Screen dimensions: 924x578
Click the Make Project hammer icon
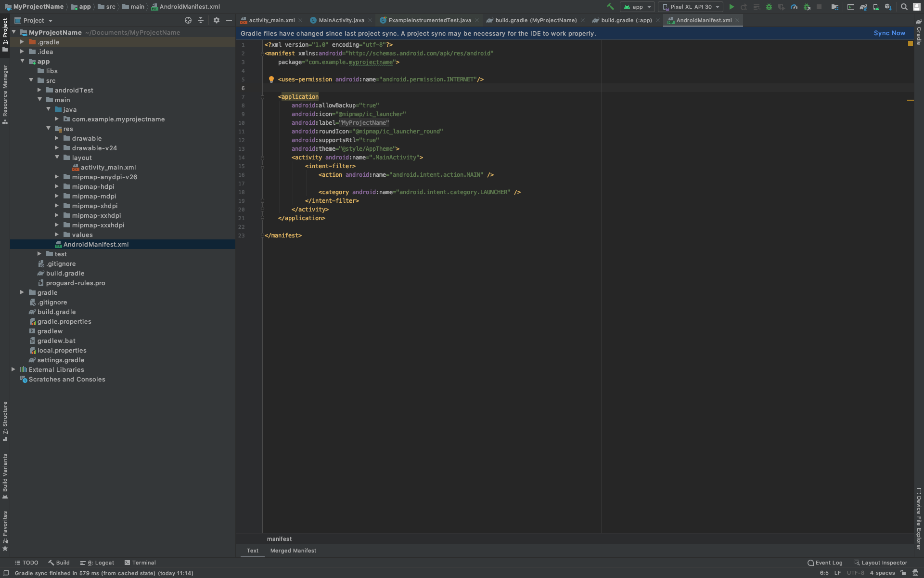pyautogui.click(x=610, y=7)
